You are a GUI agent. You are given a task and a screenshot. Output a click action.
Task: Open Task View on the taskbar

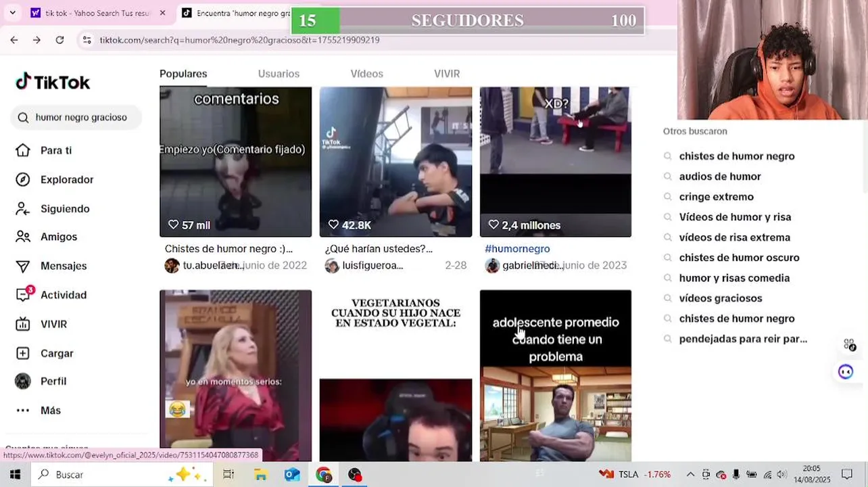click(x=228, y=474)
